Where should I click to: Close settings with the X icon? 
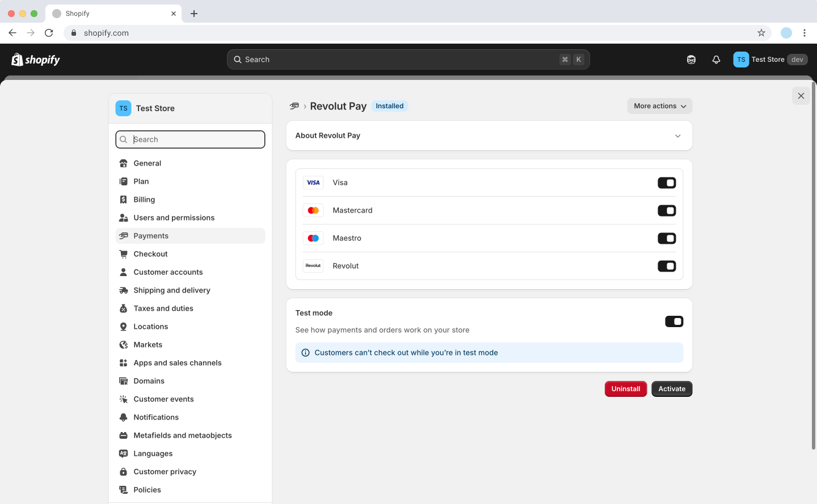801,96
